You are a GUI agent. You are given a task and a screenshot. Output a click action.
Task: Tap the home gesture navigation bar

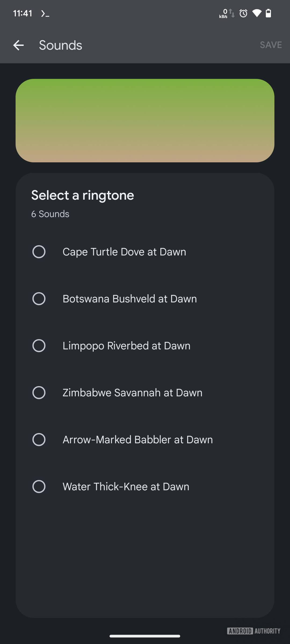pos(145,636)
